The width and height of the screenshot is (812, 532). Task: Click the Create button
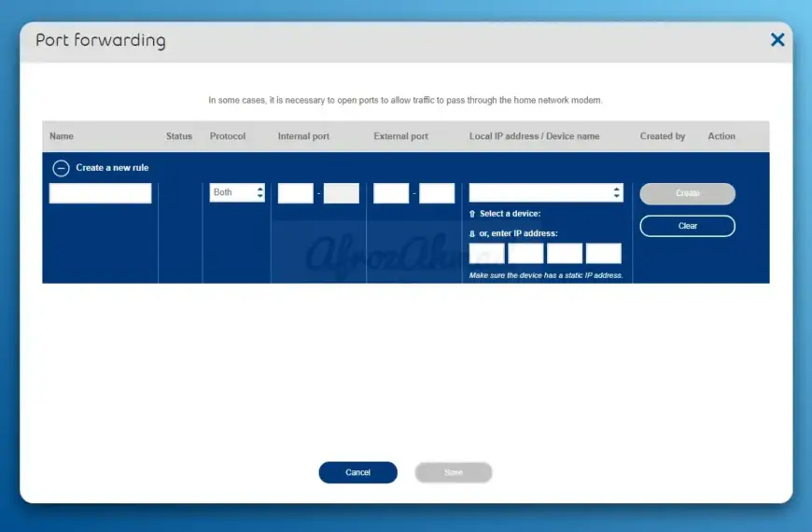(687, 193)
